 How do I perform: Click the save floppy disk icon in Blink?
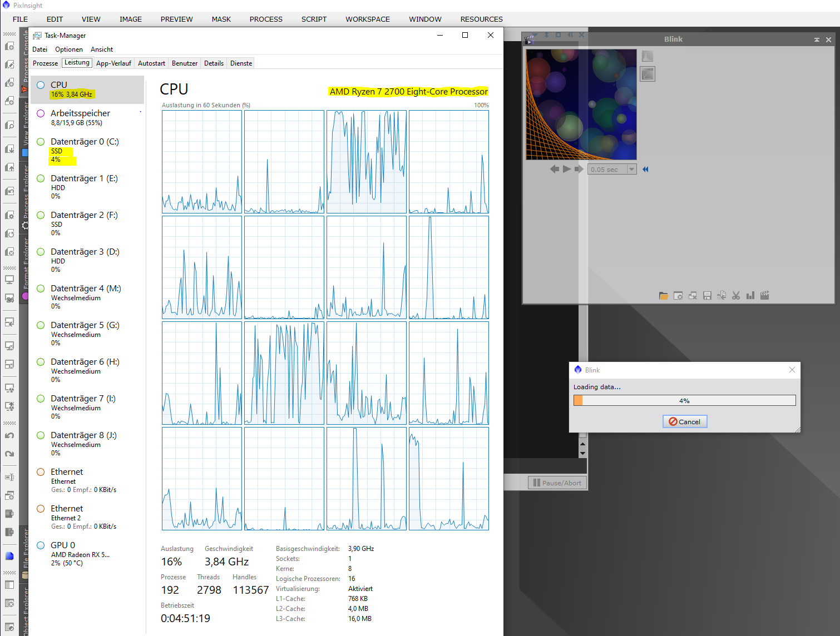[x=707, y=296]
